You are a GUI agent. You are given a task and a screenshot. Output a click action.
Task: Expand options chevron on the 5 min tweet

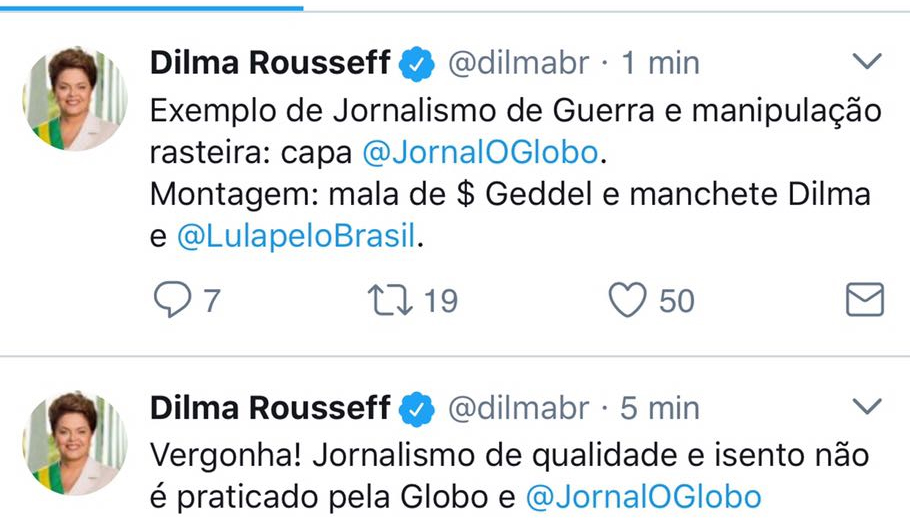click(865, 406)
